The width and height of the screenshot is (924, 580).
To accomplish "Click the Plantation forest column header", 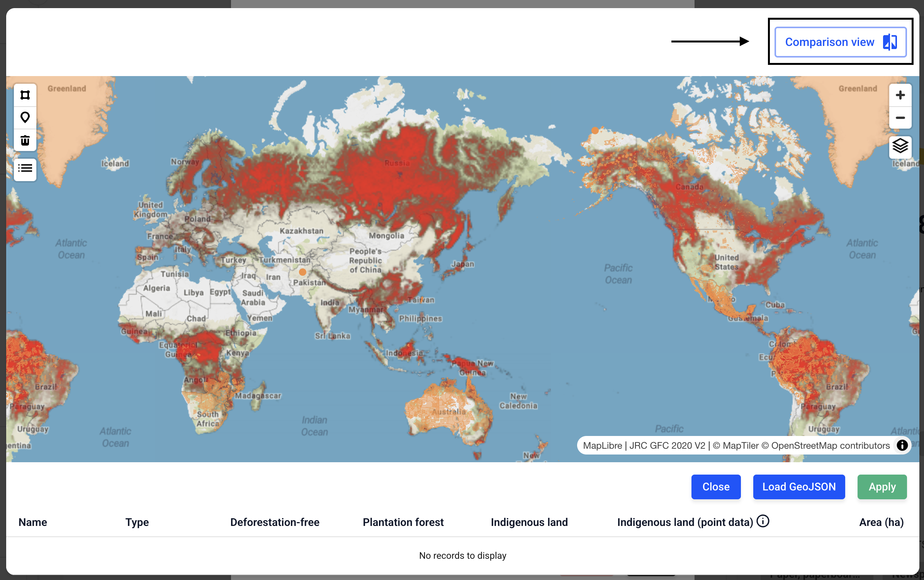I will [403, 522].
